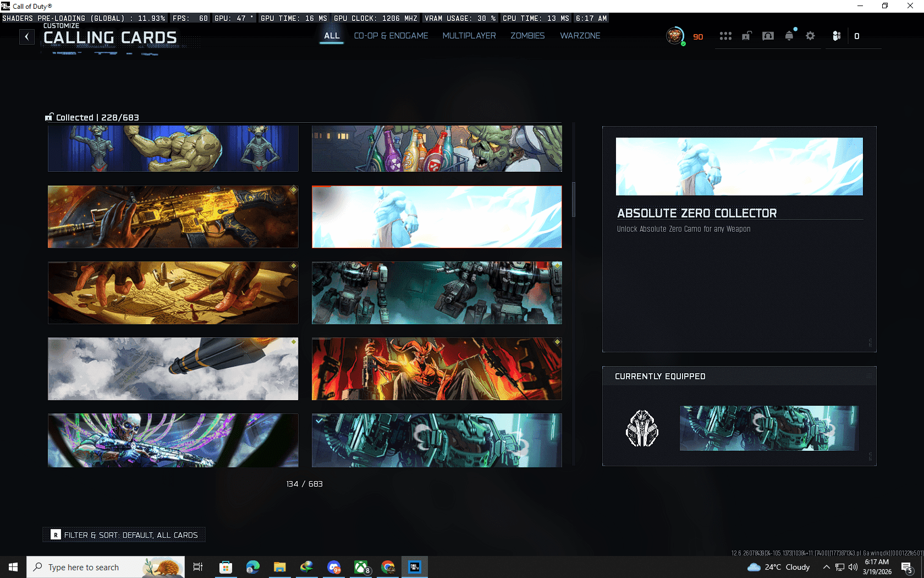Click the player profile emblem avatar
Screen dimensions: 924x578
675,36
